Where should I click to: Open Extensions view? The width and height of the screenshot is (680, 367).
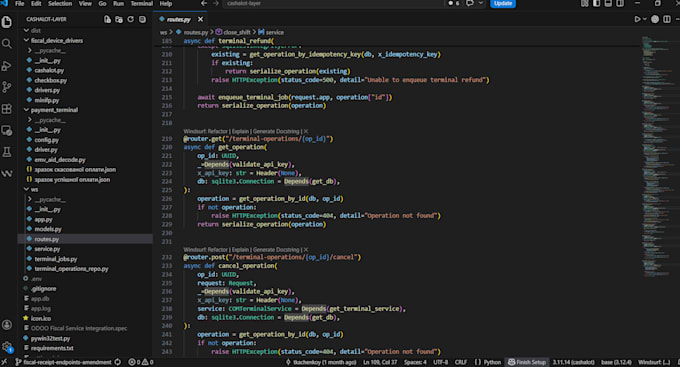click(7, 108)
